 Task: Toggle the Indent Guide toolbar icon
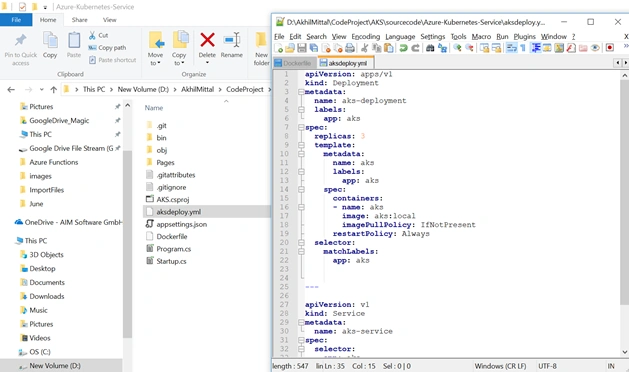click(536, 48)
